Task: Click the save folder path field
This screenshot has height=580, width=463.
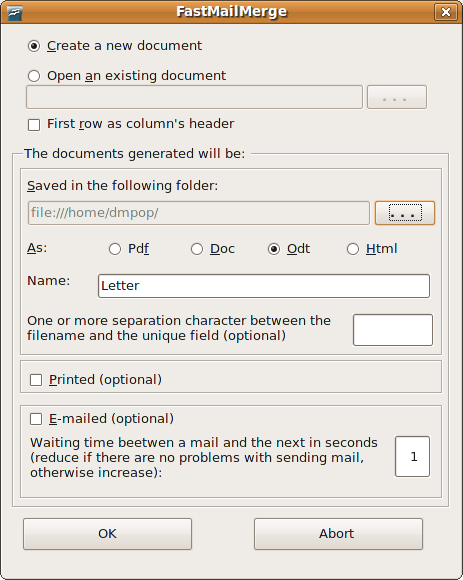Action: 199,213
